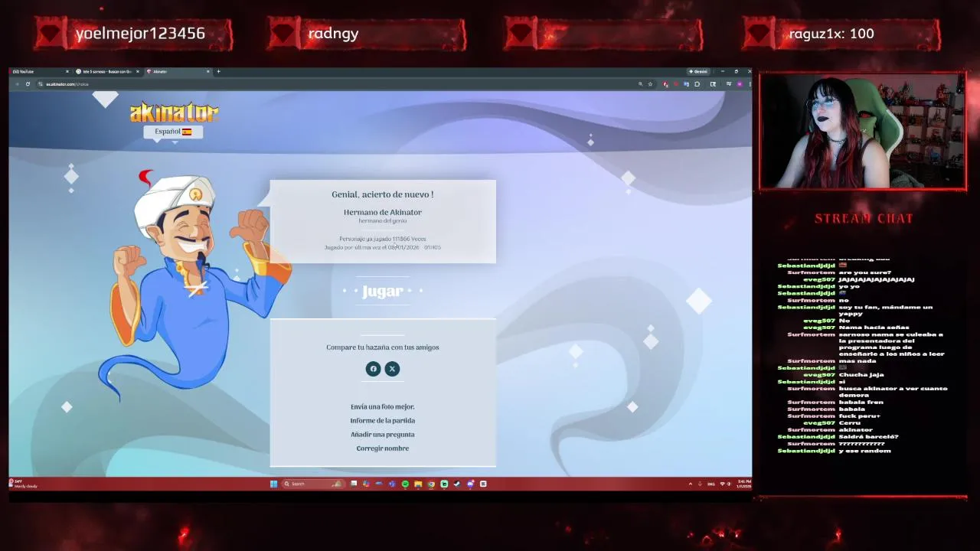Open File Explorer from the taskbar

pos(418,484)
